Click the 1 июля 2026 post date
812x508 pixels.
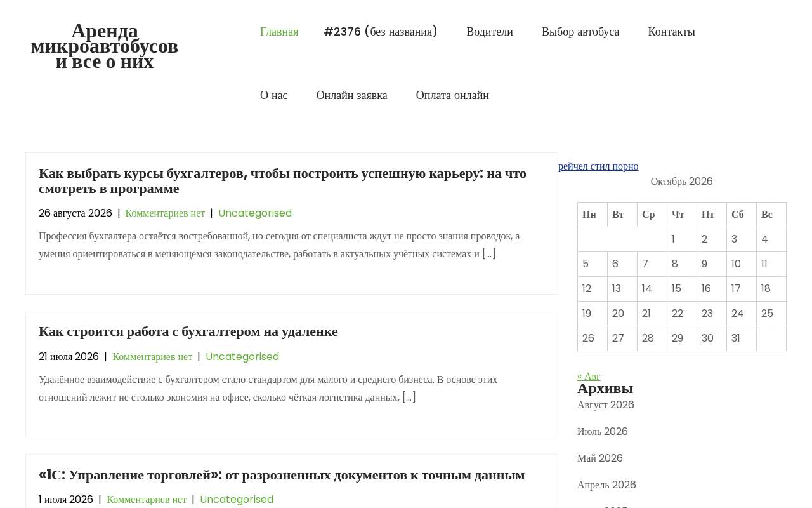click(x=66, y=500)
